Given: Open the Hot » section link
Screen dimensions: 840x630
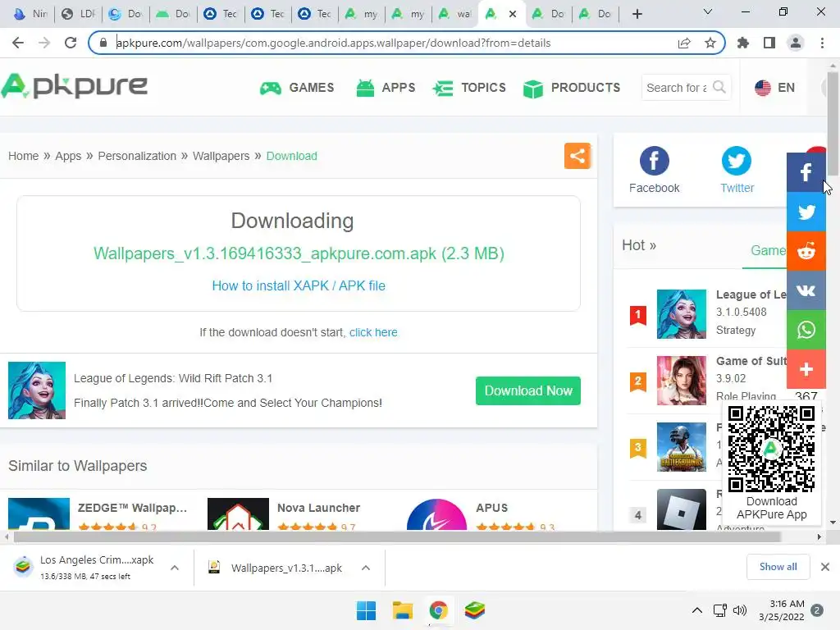Looking at the screenshot, I should 638,245.
